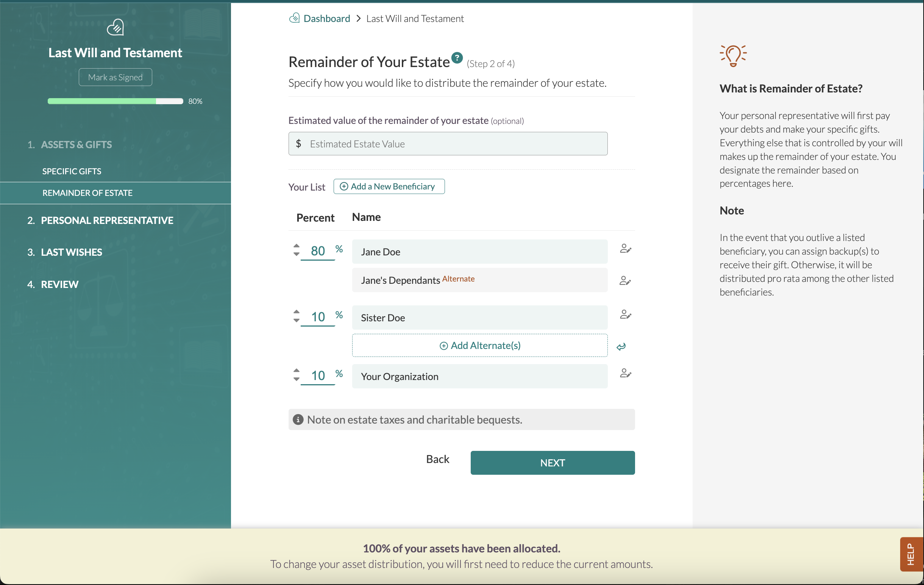Viewport: 924px width, 585px height.
Task: Increase Your Organization percent with up arrow
Action: point(296,371)
